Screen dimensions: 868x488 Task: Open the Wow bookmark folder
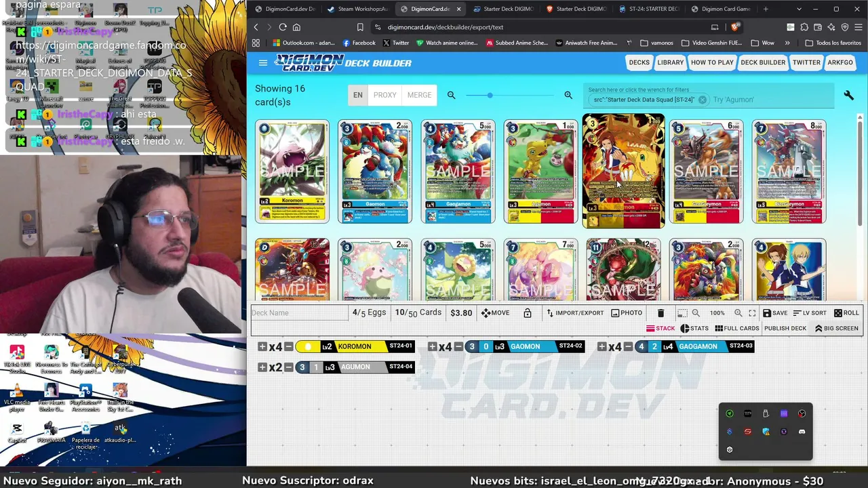(762, 43)
